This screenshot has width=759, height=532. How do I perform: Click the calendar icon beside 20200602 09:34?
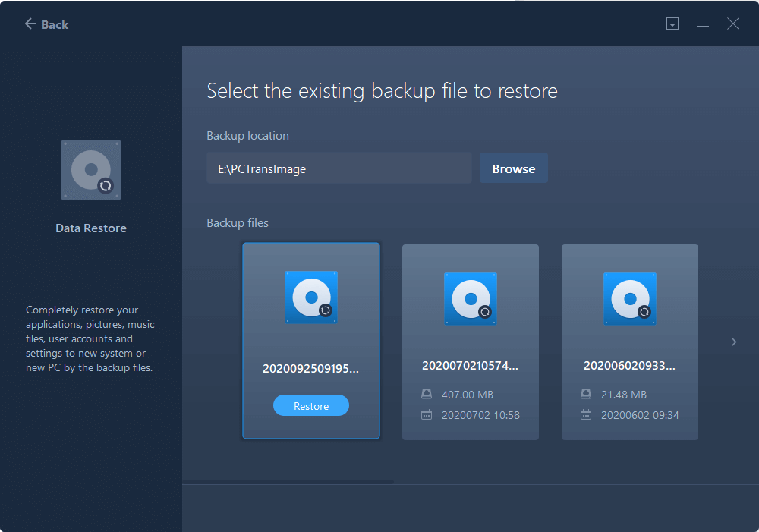(586, 415)
